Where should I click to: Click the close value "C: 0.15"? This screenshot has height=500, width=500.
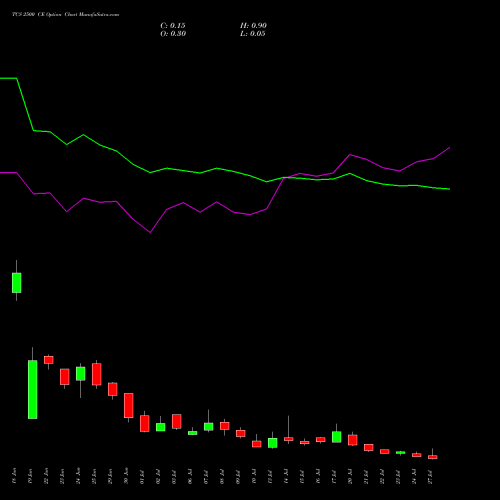173,26
